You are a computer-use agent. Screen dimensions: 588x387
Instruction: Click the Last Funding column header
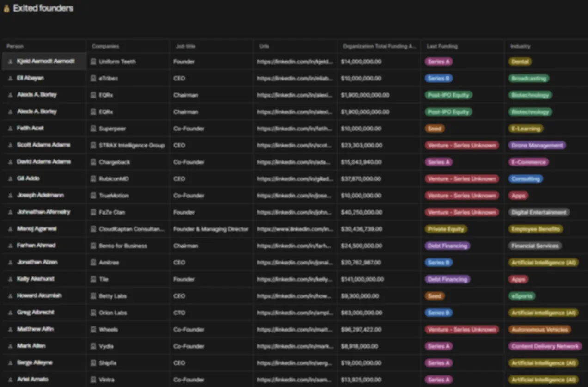(x=463, y=46)
